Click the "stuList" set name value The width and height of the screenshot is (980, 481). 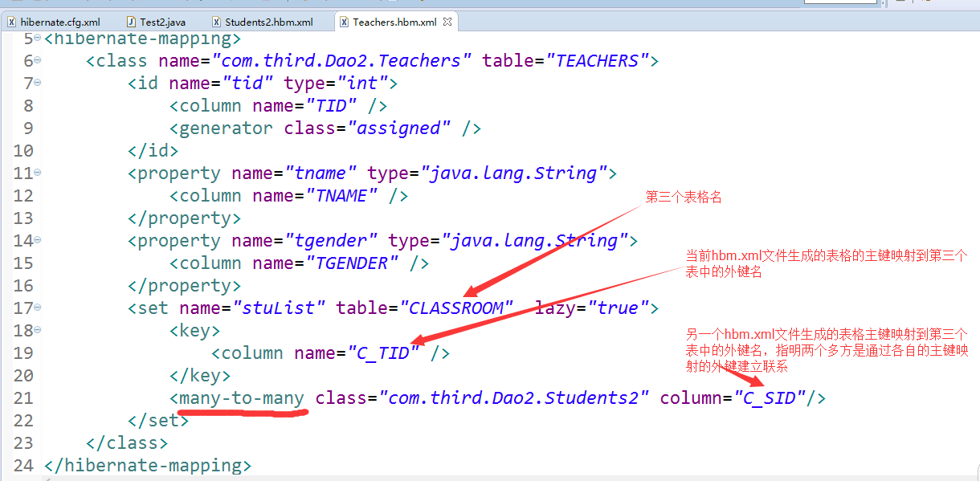[x=279, y=308]
